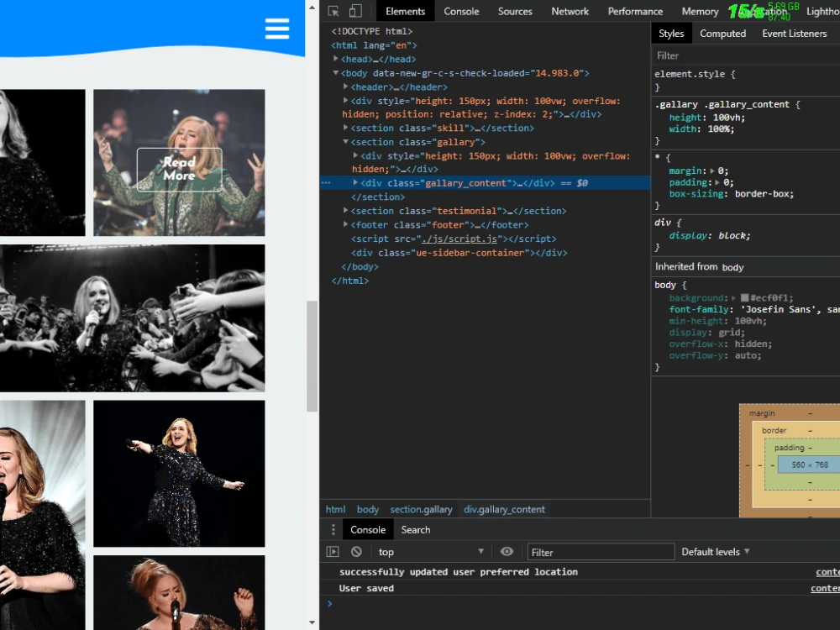Screen dimensions: 840x630
Task: Toggle the live expression eye icon
Action: tap(507, 552)
